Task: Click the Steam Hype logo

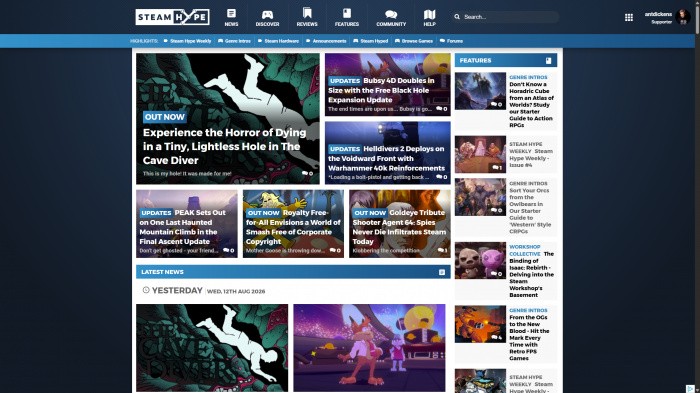Action: click(172, 17)
